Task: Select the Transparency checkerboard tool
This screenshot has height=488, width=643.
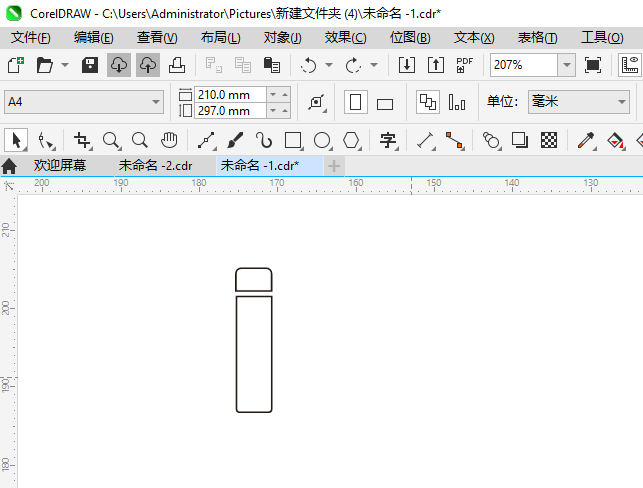Action: click(x=549, y=140)
